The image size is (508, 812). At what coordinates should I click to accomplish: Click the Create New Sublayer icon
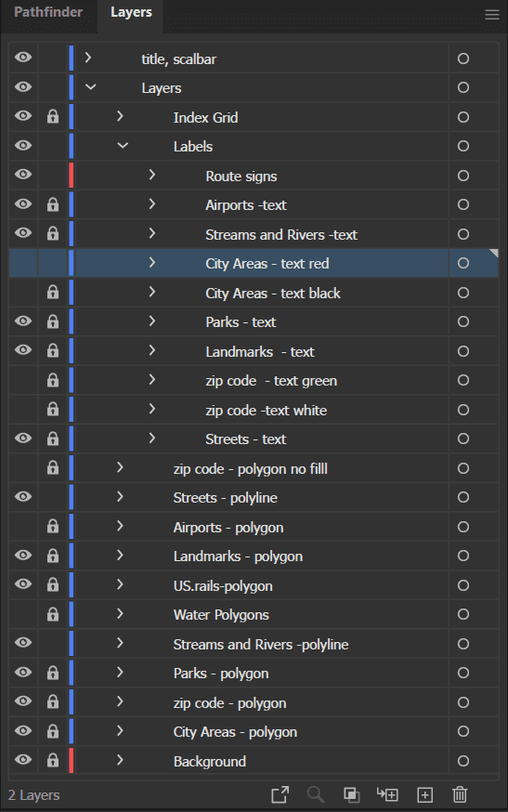(x=387, y=794)
